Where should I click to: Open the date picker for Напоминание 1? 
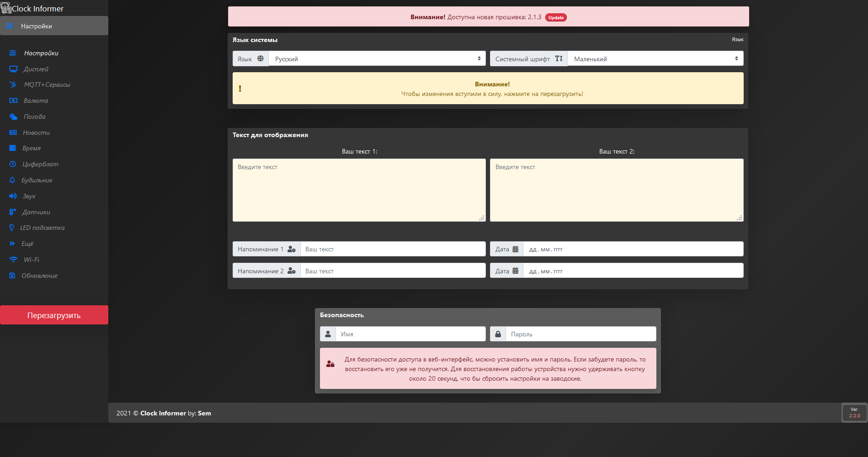coord(633,249)
